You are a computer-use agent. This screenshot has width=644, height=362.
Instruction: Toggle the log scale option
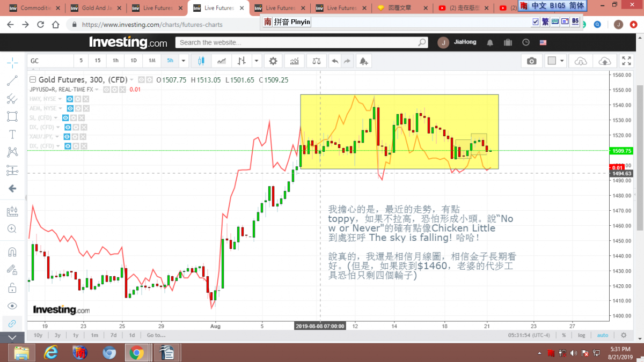(582, 335)
